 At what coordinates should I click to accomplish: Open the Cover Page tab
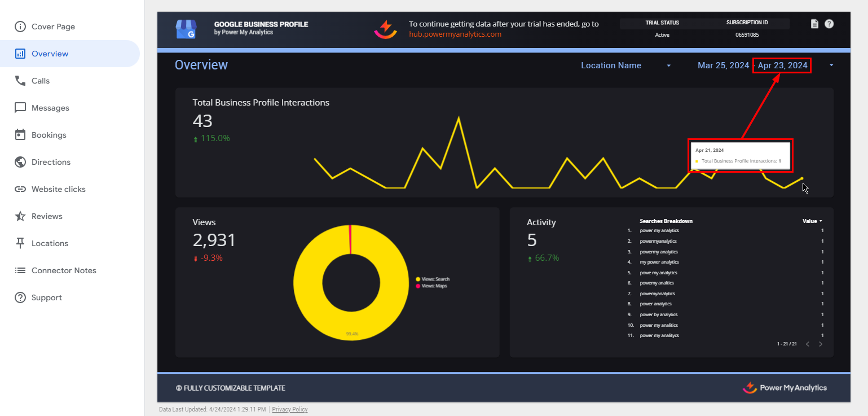click(53, 27)
